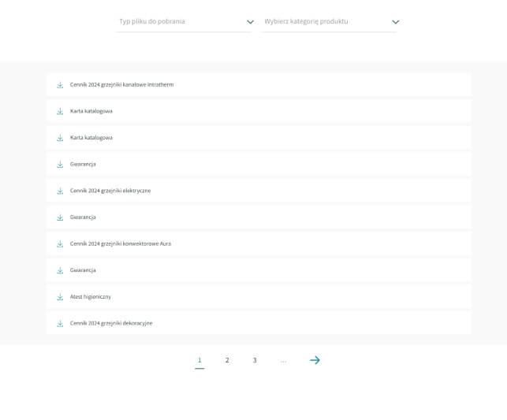Click download icon beside second Gwarancja row
The width and height of the screenshot is (507, 420).
point(60,217)
